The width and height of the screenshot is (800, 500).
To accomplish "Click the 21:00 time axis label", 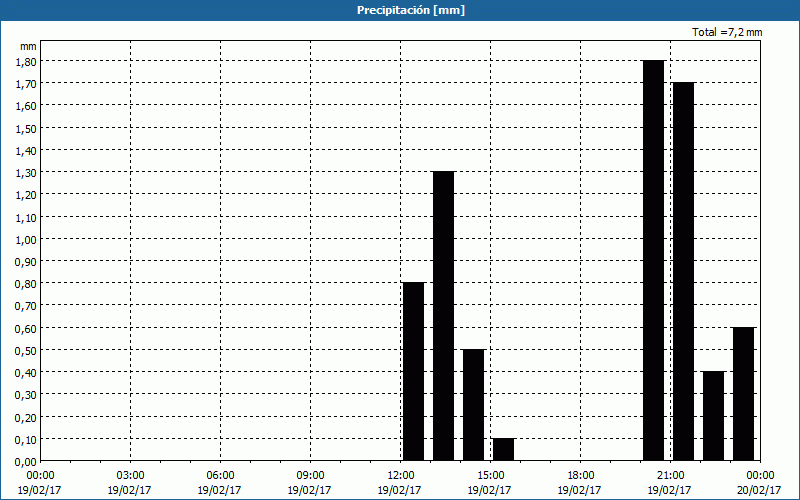I will [x=670, y=476].
